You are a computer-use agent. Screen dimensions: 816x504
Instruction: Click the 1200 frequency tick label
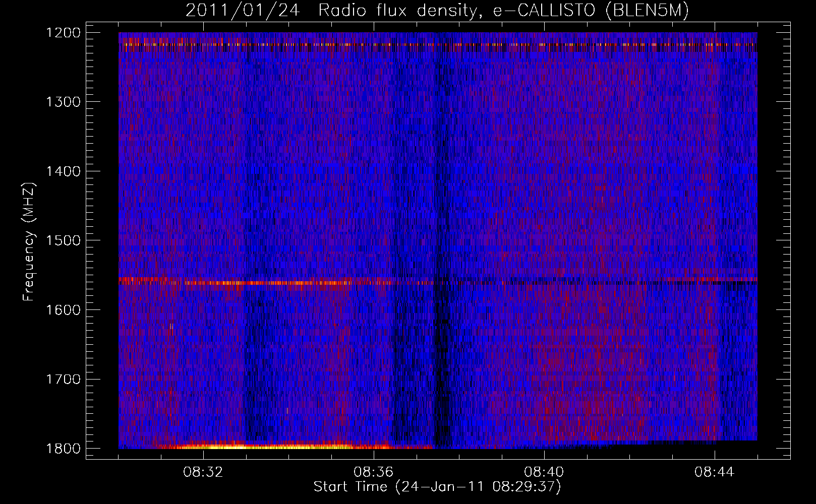tap(64, 33)
